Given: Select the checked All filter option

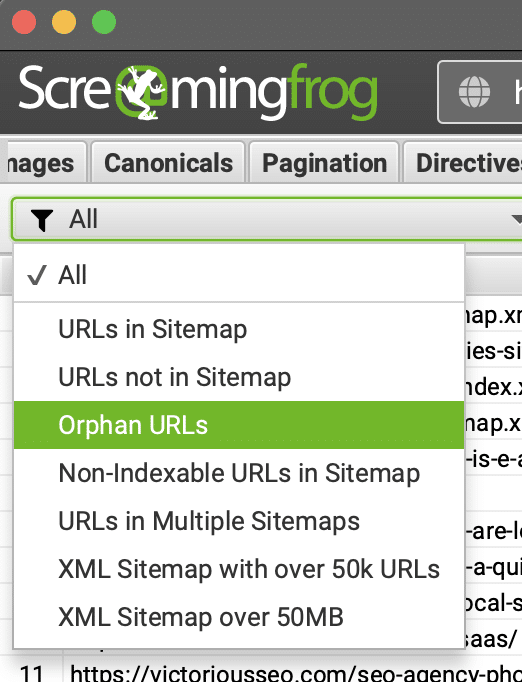Looking at the screenshot, I should point(239,275).
